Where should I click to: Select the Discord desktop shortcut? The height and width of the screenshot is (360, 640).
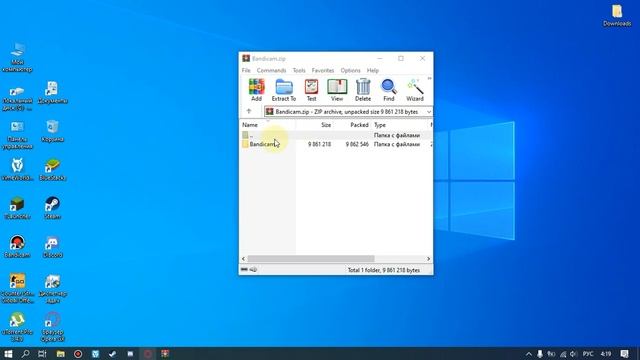pyautogui.click(x=52, y=247)
